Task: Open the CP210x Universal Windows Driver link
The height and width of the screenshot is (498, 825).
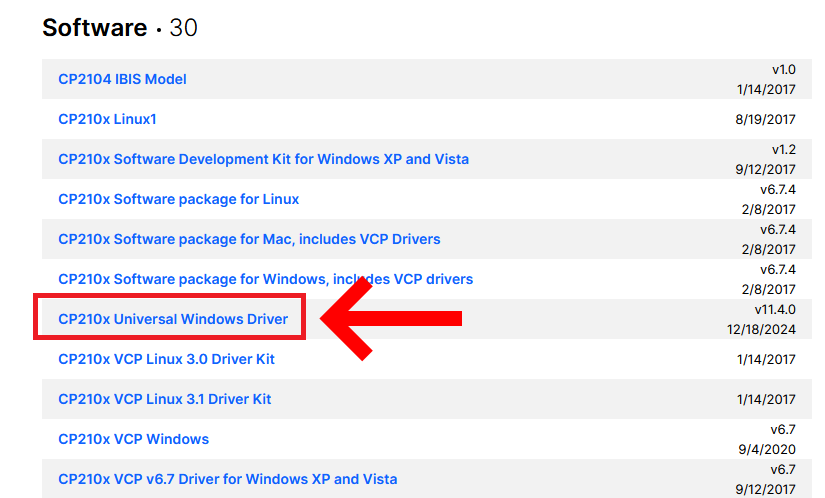Action: 173,319
